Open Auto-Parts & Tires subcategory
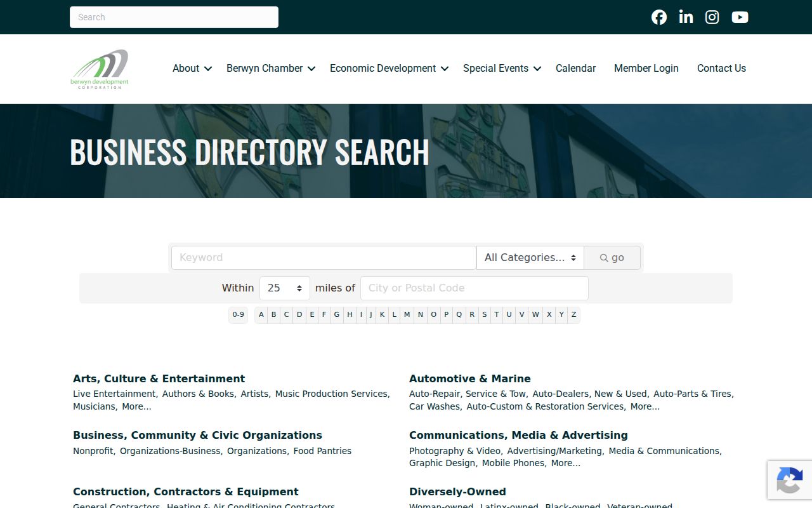Screen dimensions: 812x508 692,394
